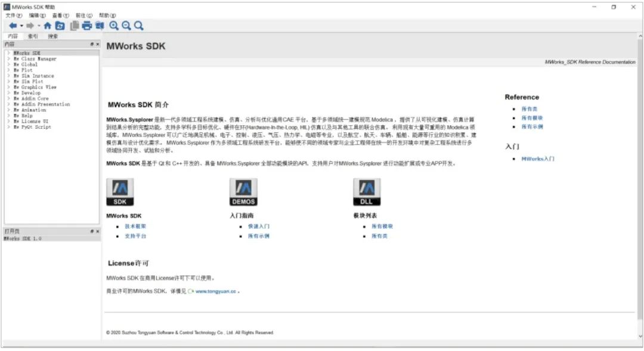Image resolution: width=644 pixels, height=351 pixels.
Task: Open 所有类 link under 模块列表
Action: coord(379,237)
